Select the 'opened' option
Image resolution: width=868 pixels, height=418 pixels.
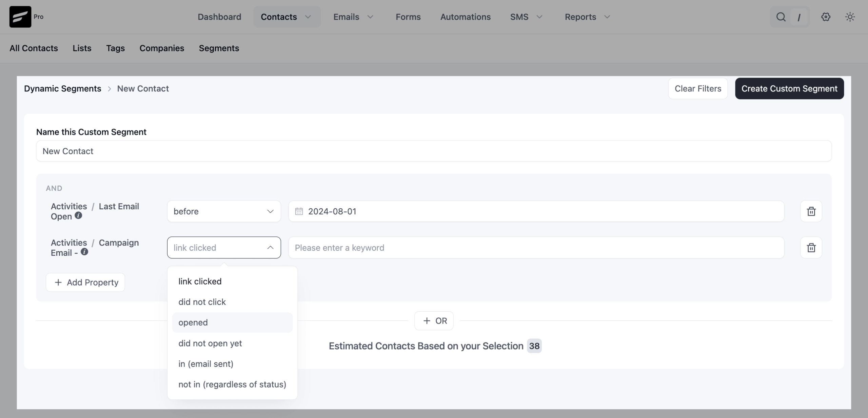232,322
